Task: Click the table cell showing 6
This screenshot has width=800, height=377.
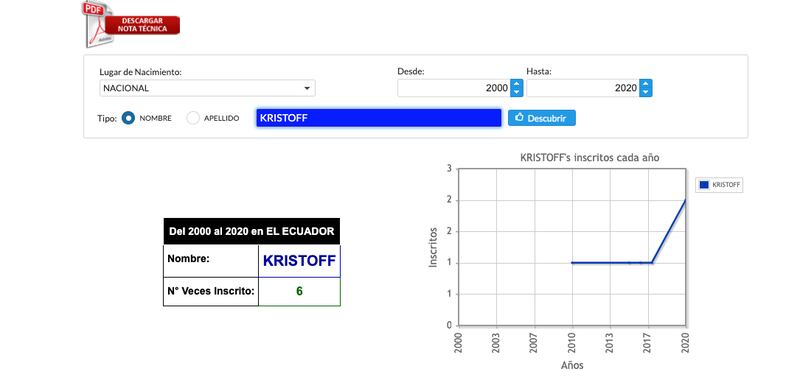Action: coord(299,292)
